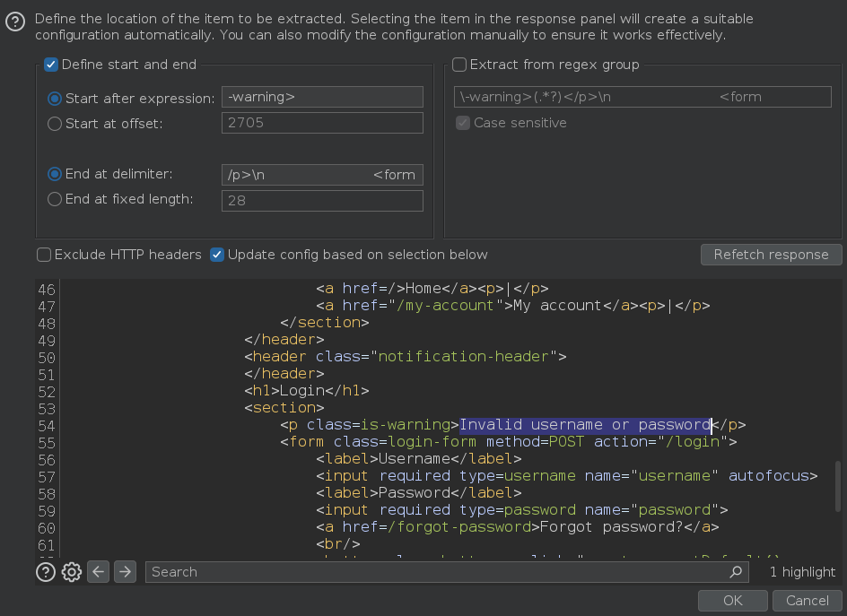Confirm with the OK button
Screen dimensions: 847x616
tap(732, 601)
